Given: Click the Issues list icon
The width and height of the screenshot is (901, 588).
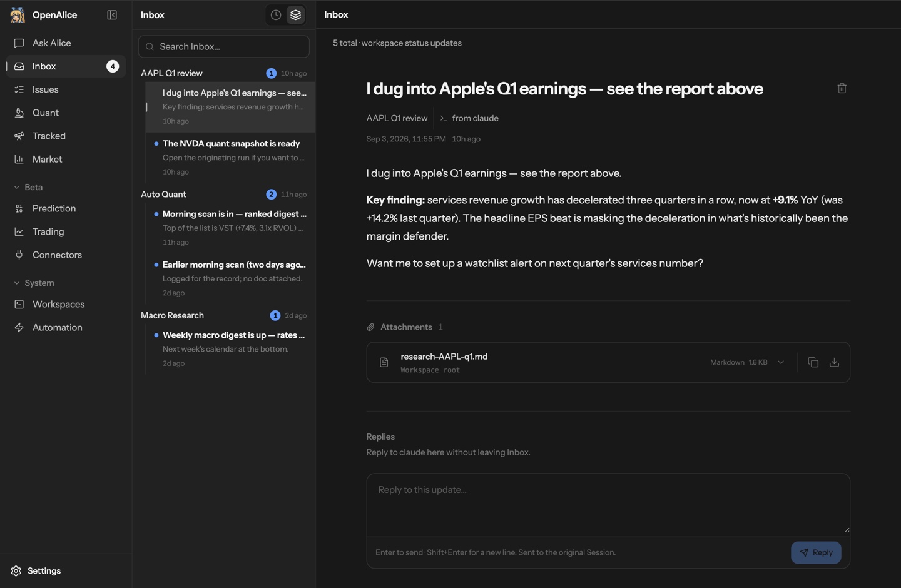Looking at the screenshot, I should (19, 89).
